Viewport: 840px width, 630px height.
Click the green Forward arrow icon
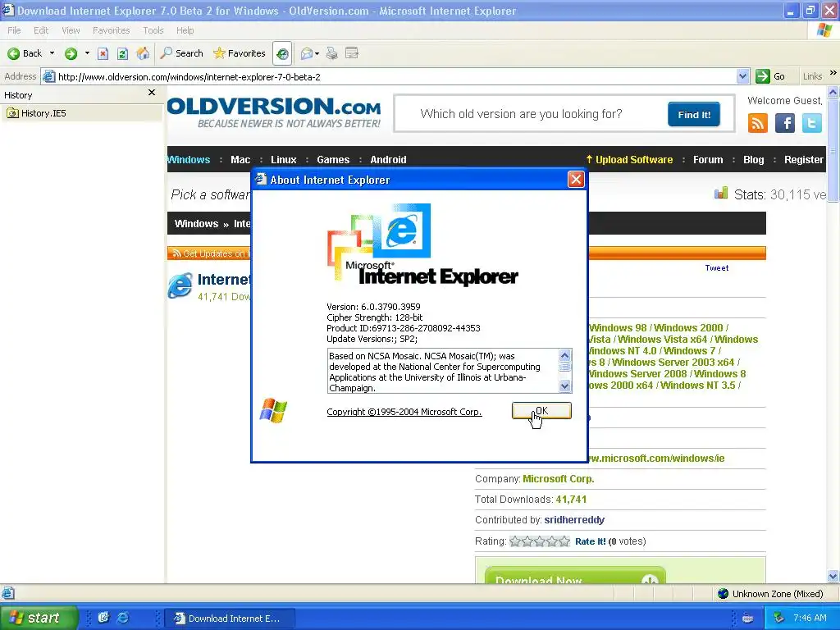(71, 53)
